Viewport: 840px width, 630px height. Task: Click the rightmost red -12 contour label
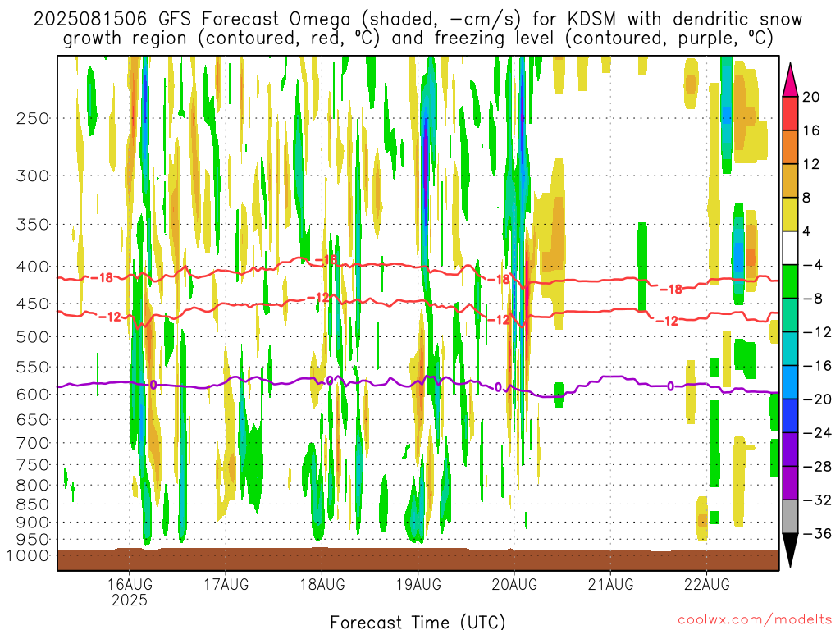click(x=667, y=321)
